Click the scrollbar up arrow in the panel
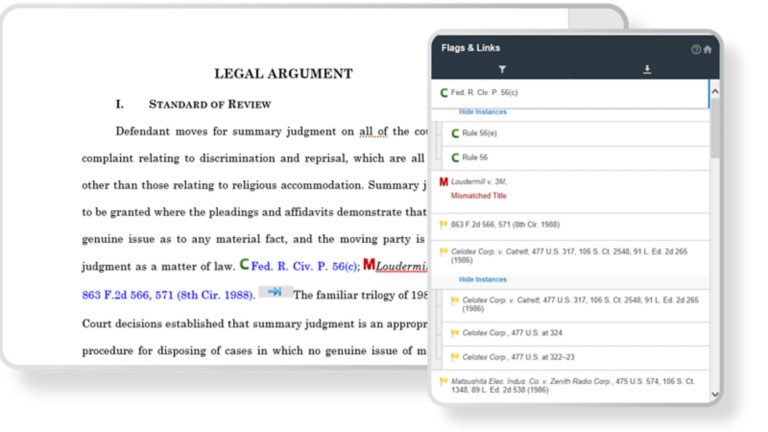 (x=715, y=92)
